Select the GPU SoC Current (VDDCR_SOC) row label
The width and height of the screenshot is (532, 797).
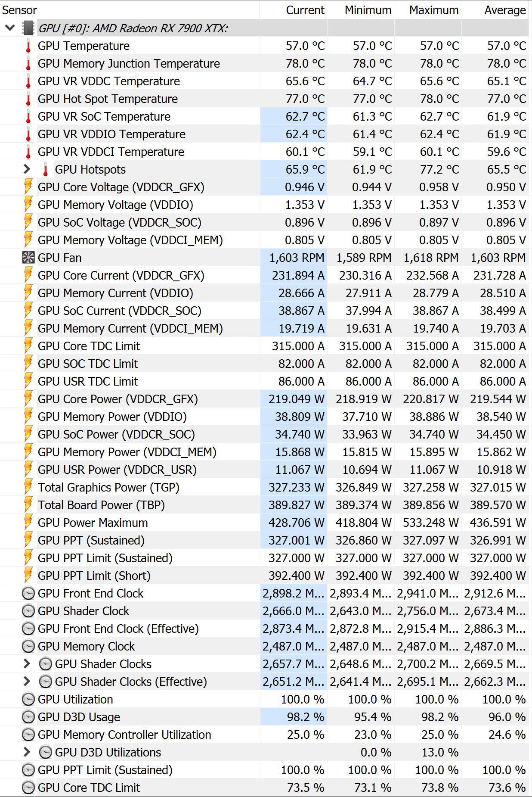120,311
